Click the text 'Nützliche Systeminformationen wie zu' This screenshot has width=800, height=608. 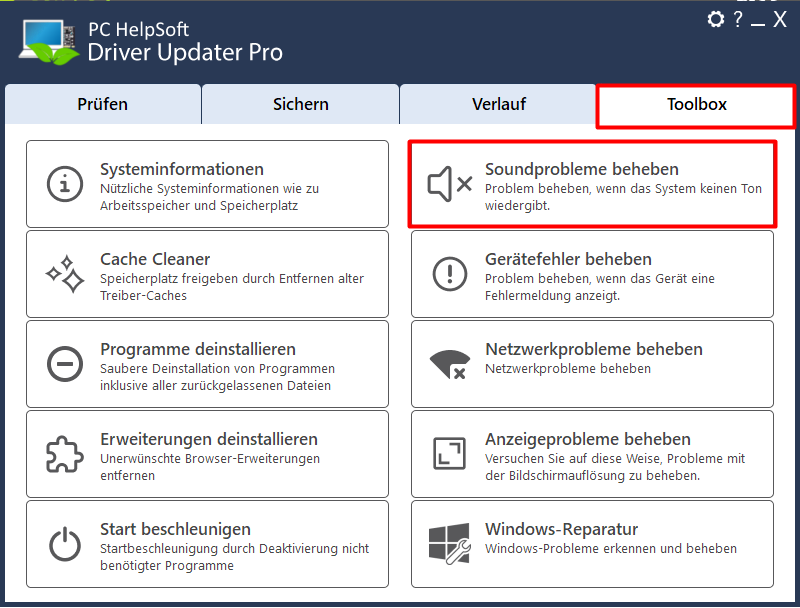pos(209,189)
